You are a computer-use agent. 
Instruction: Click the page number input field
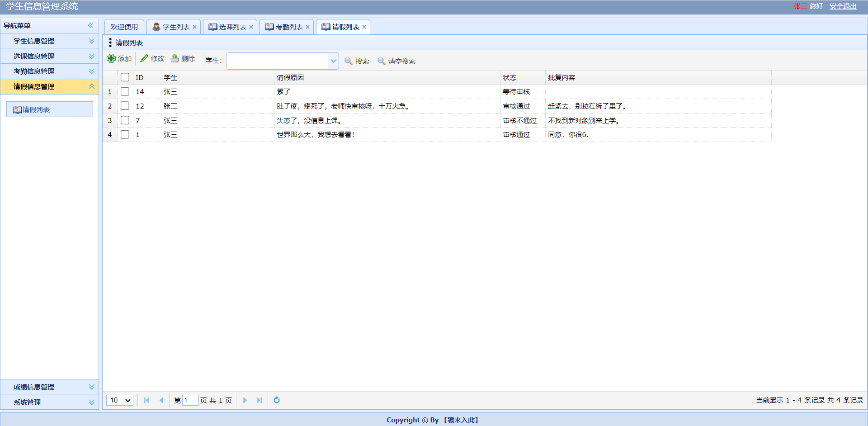(190, 400)
